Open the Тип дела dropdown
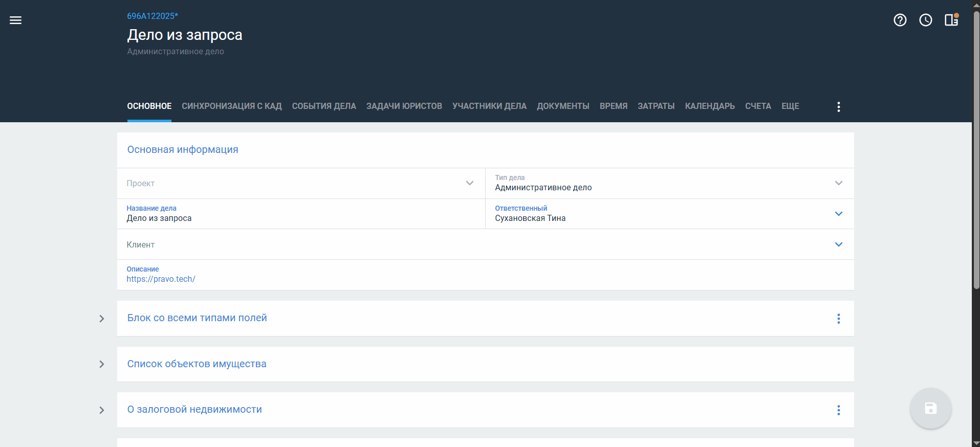The width and height of the screenshot is (980, 447). 838,183
